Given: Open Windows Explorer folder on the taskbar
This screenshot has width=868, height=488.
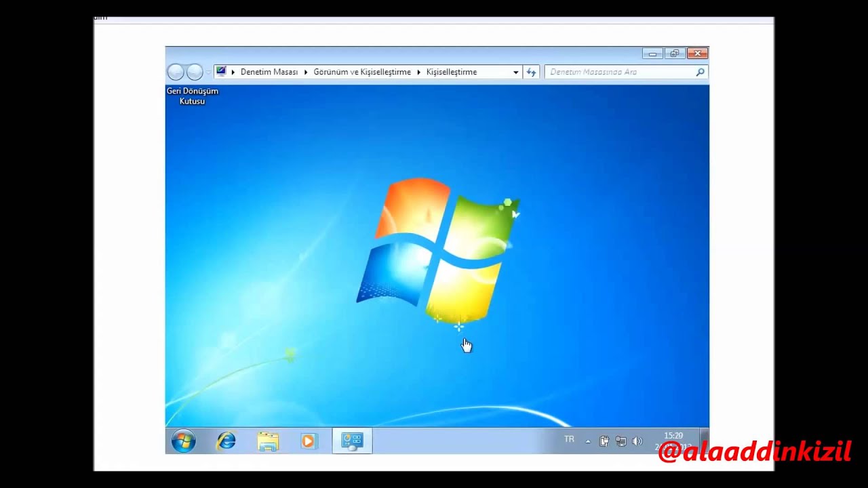Looking at the screenshot, I should click(268, 441).
